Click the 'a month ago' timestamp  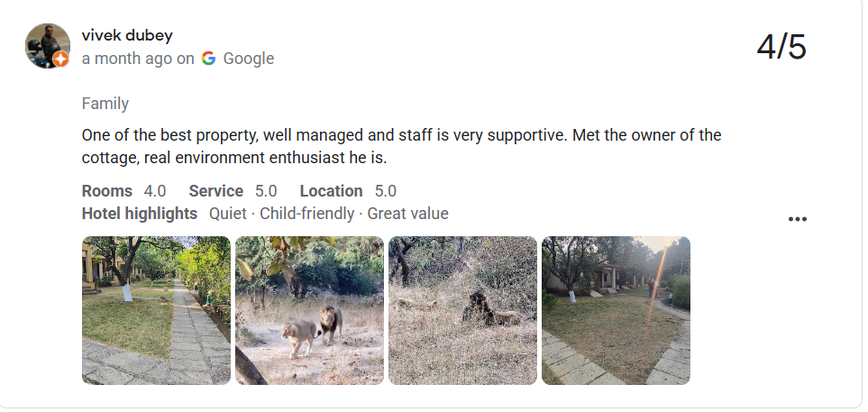(127, 59)
